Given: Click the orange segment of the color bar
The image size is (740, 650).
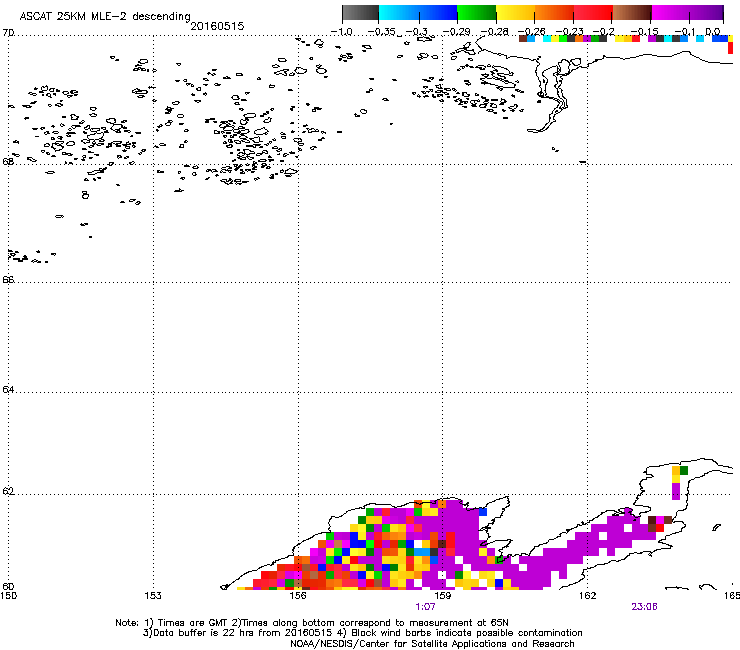Looking at the screenshot, I should (554, 13).
